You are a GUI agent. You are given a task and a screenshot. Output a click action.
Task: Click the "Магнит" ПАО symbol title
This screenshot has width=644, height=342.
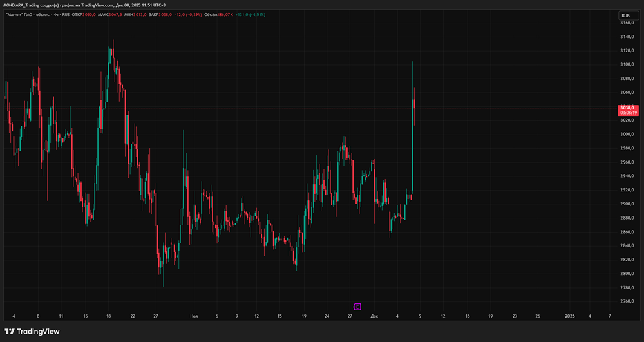point(28,15)
